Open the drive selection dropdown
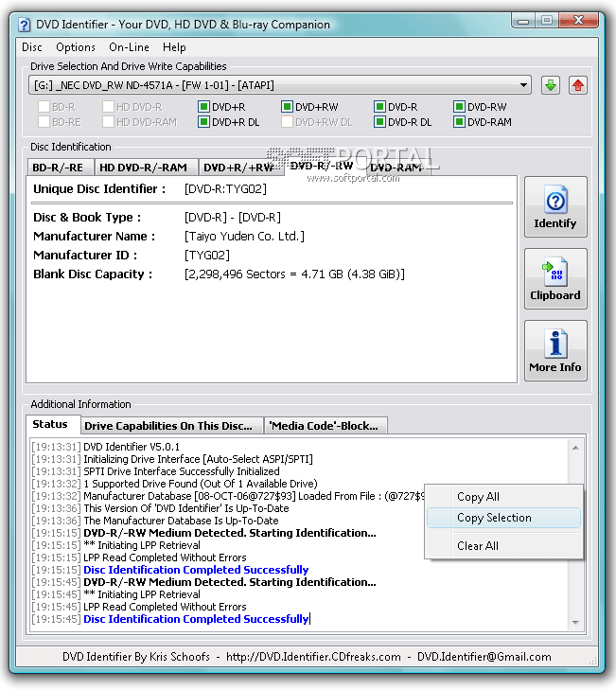 pos(523,85)
